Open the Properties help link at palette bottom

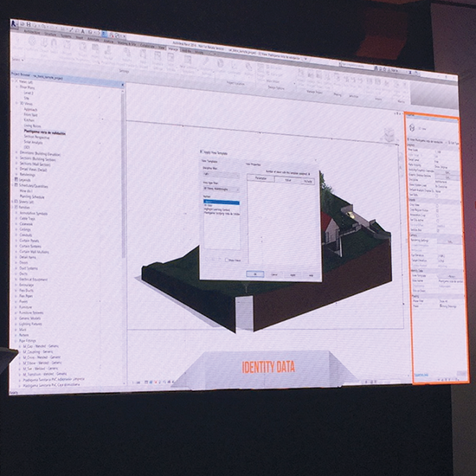pos(421,375)
